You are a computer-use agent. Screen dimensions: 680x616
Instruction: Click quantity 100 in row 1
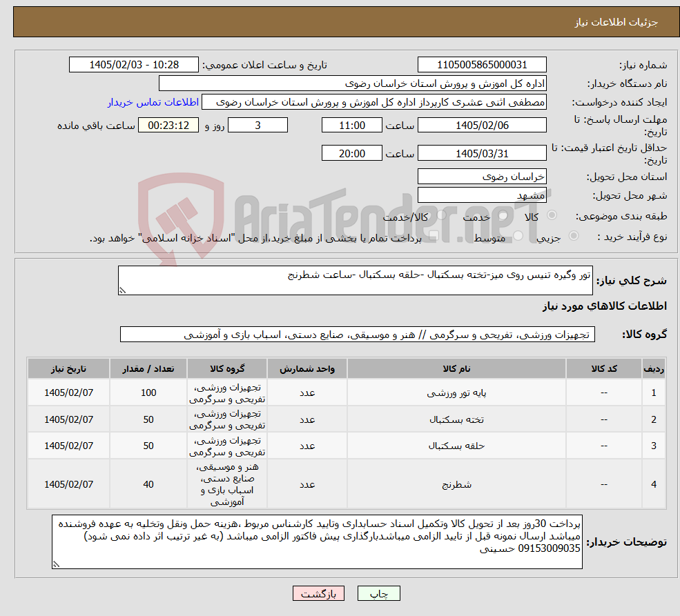(148, 393)
